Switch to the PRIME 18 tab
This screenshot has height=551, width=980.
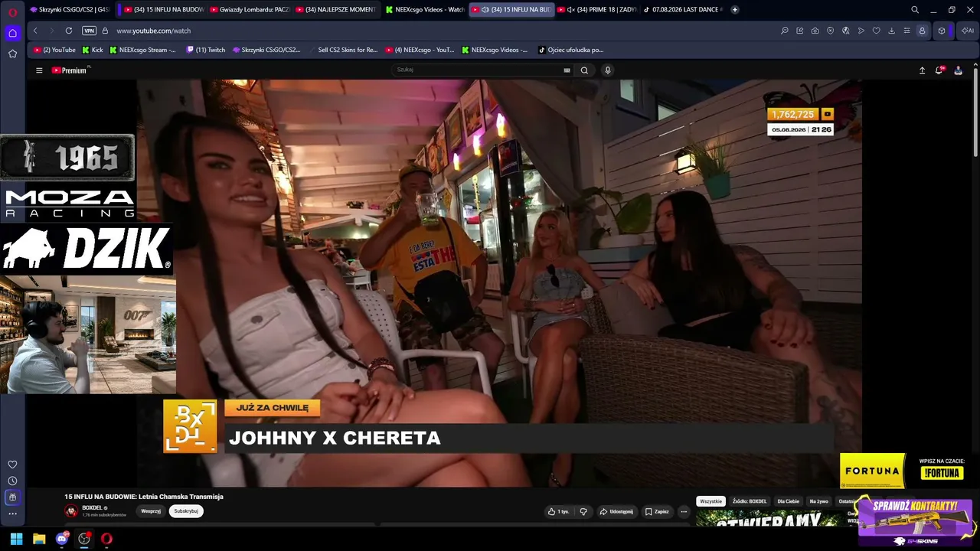(x=597, y=10)
